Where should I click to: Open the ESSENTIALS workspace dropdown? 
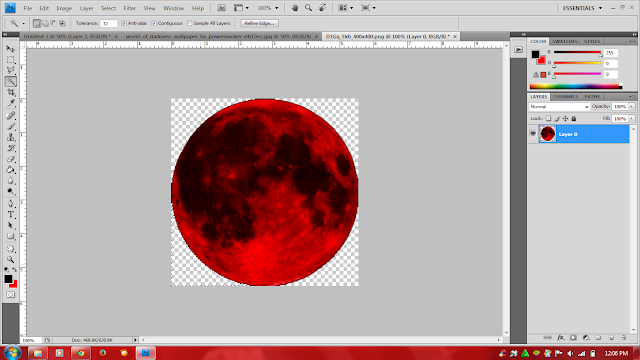582,8
